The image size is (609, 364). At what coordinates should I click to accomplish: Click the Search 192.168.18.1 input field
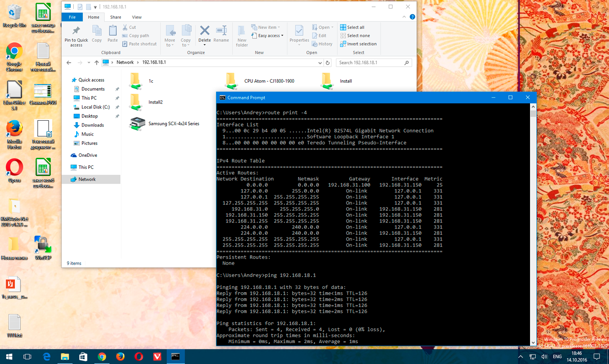point(370,63)
